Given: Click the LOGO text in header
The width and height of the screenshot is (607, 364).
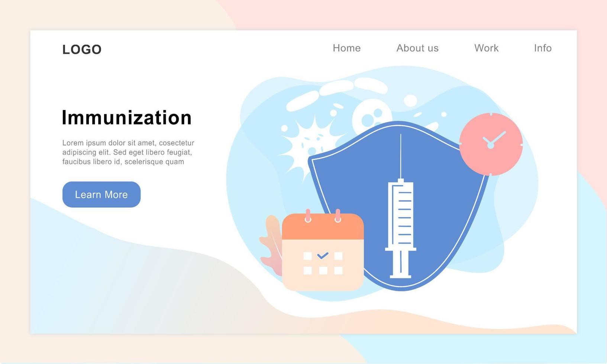Looking at the screenshot, I should tap(82, 49).
